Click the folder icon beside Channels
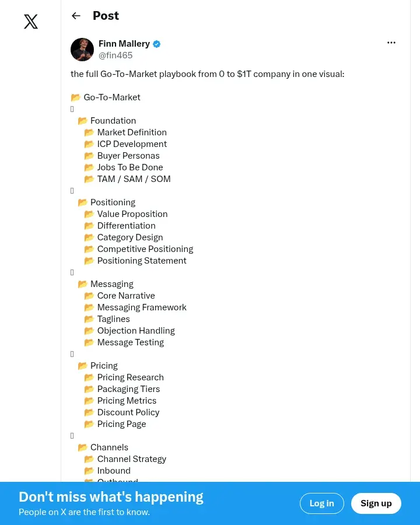This screenshot has height=525, width=420. click(x=82, y=447)
